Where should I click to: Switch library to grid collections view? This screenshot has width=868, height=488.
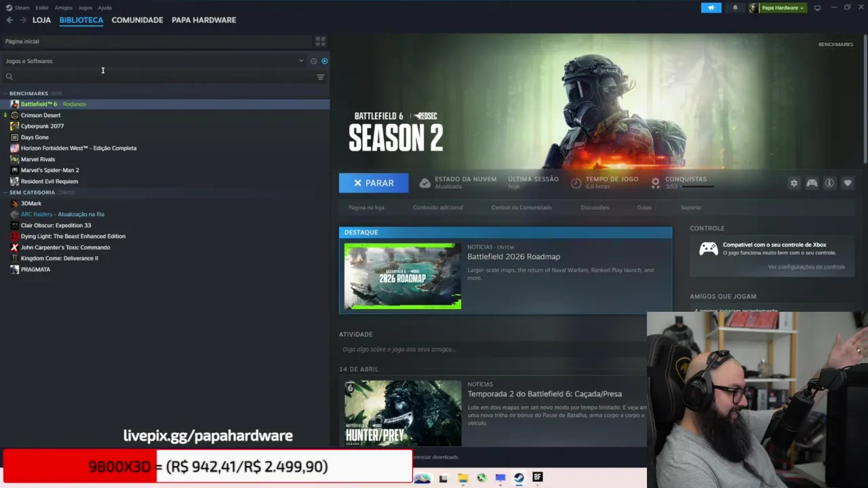320,41
